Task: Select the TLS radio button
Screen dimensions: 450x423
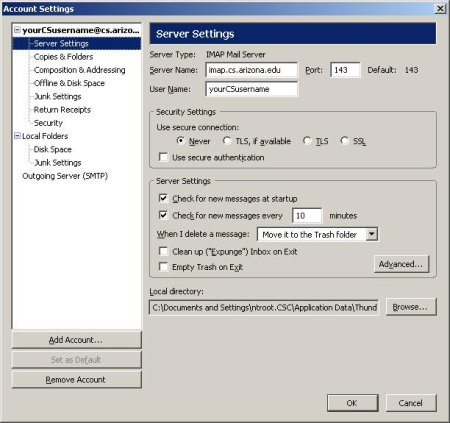Action: [307, 141]
